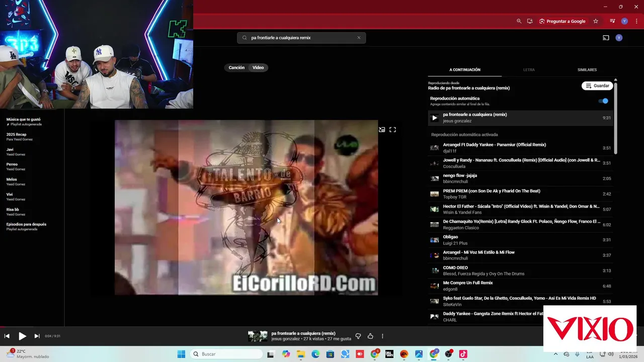Select Arcangel - Mi Voz Mi Estilo track

[x=521, y=255]
